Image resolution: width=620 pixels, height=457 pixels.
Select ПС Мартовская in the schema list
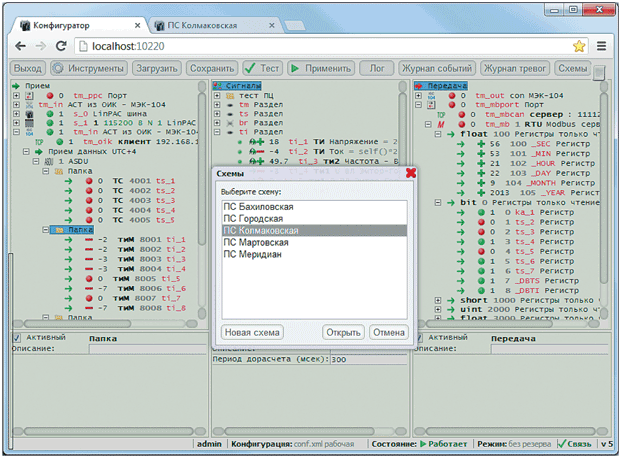[x=314, y=242]
